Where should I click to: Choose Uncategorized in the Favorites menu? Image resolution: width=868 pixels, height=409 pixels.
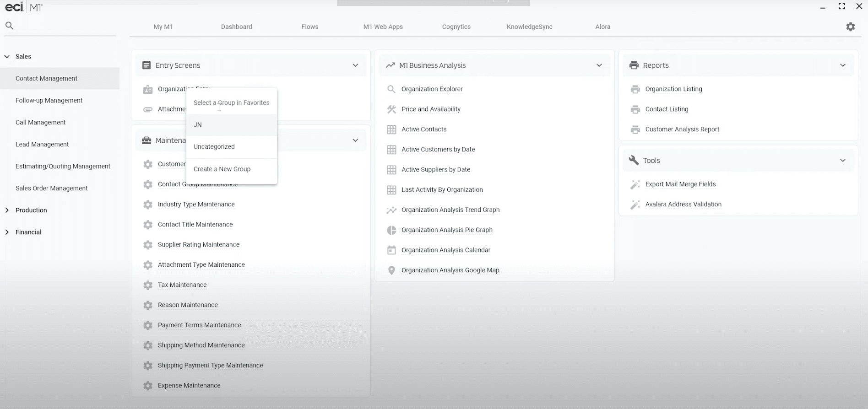point(232,147)
